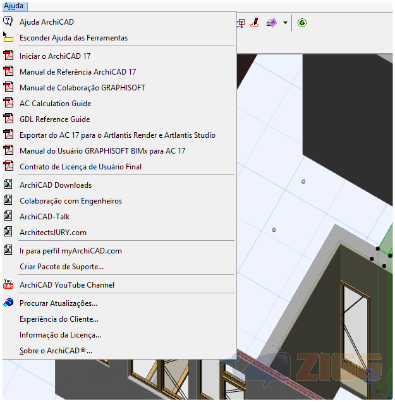Click the PDF icon next to Manual de Referência
395x402 pixels.
click(x=8, y=71)
